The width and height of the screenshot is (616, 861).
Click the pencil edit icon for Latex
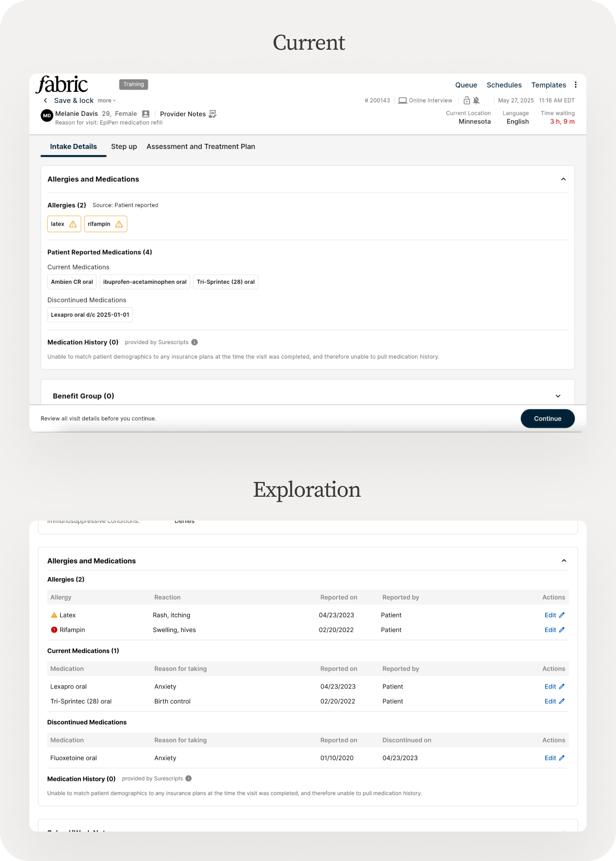[561, 615]
